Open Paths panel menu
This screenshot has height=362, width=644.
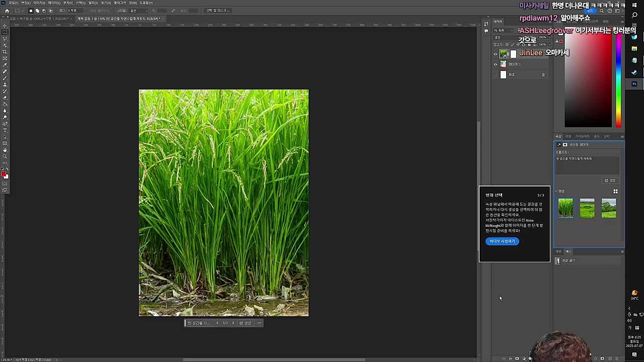(622, 251)
